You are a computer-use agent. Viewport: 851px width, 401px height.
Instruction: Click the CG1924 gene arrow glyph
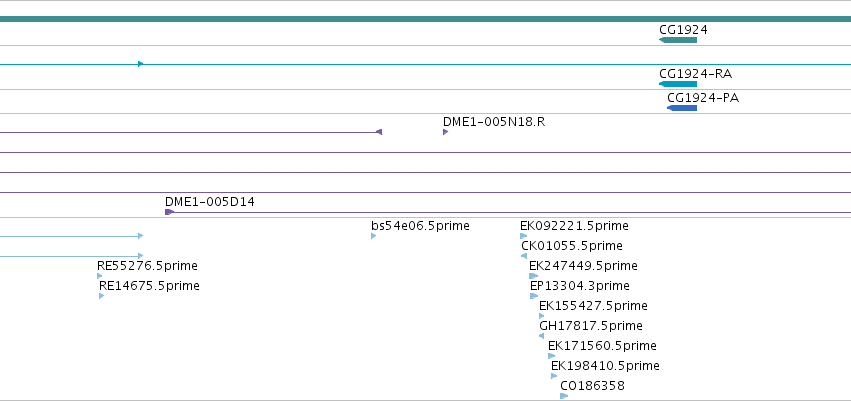pyautogui.click(x=678, y=40)
